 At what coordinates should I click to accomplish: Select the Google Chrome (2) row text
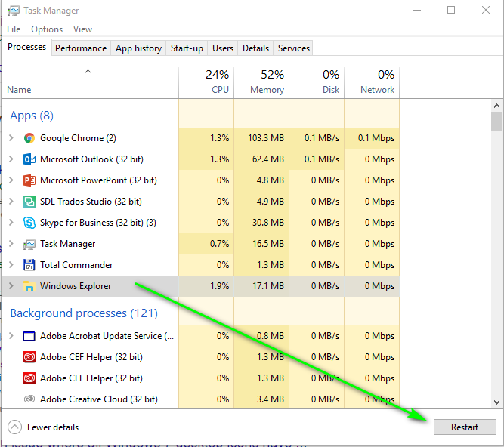78,138
